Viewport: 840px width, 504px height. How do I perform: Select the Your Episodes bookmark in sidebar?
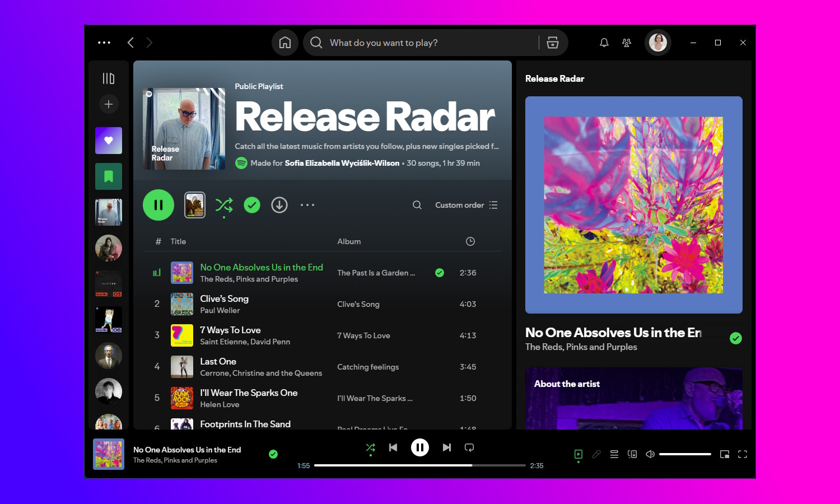108,176
